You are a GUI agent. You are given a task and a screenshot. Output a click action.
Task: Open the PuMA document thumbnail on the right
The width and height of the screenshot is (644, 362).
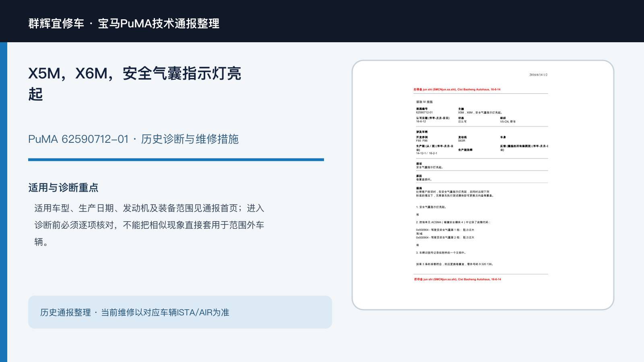pos(483,185)
